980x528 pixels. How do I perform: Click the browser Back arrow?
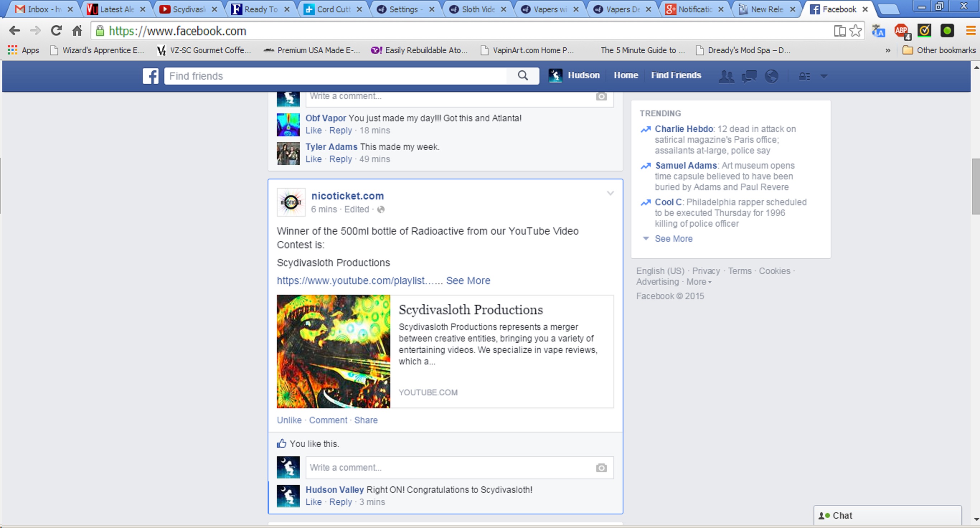coord(14,31)
